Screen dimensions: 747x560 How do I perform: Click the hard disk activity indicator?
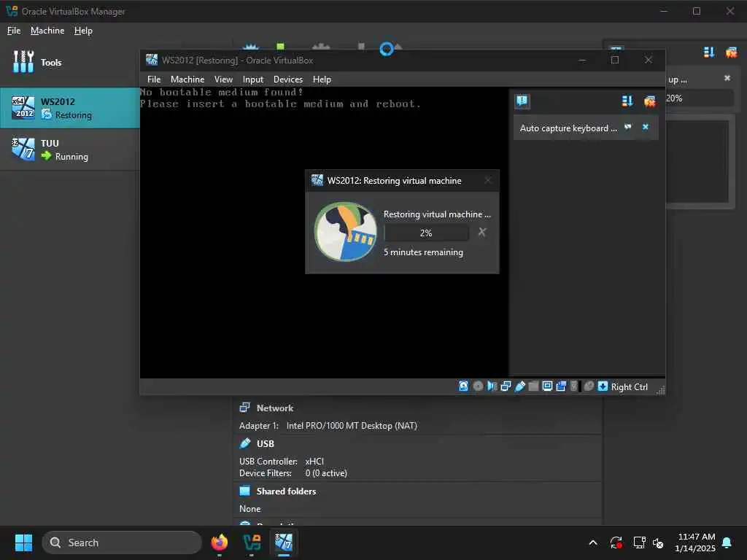463,386
